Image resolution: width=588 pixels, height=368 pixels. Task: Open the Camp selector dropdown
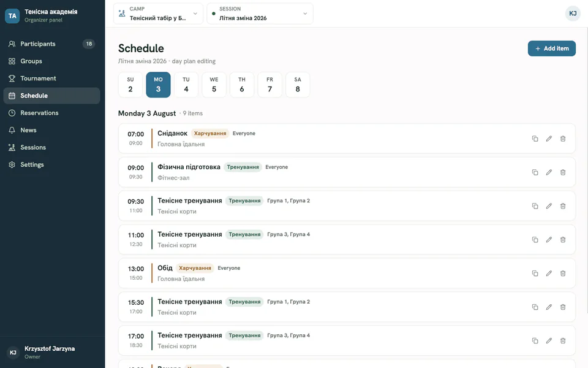(x=158, y=13)
